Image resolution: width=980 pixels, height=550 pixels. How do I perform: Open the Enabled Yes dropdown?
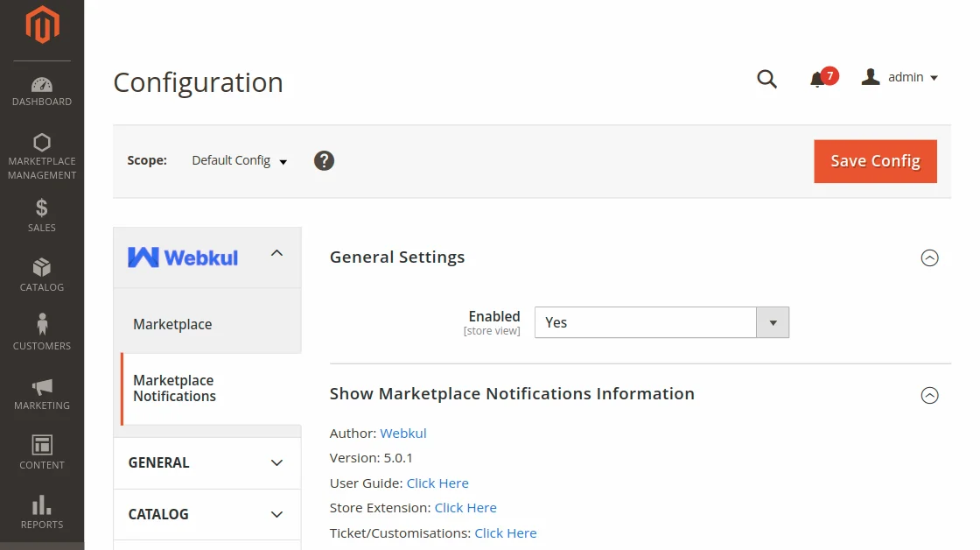(661, 322)
